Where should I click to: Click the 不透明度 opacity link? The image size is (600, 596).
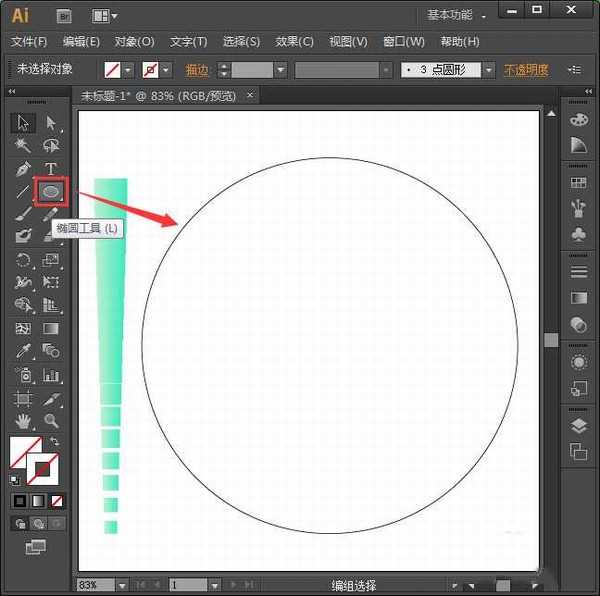526,70
